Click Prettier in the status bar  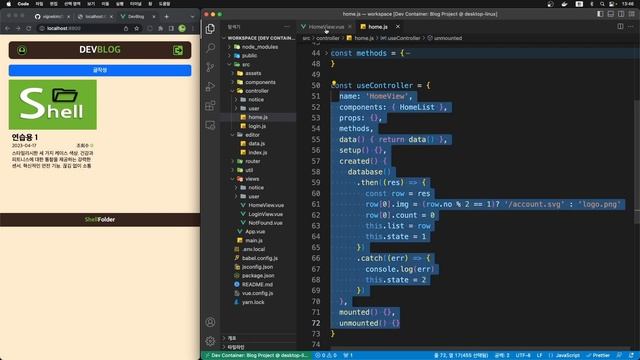[x=598, y=355]
